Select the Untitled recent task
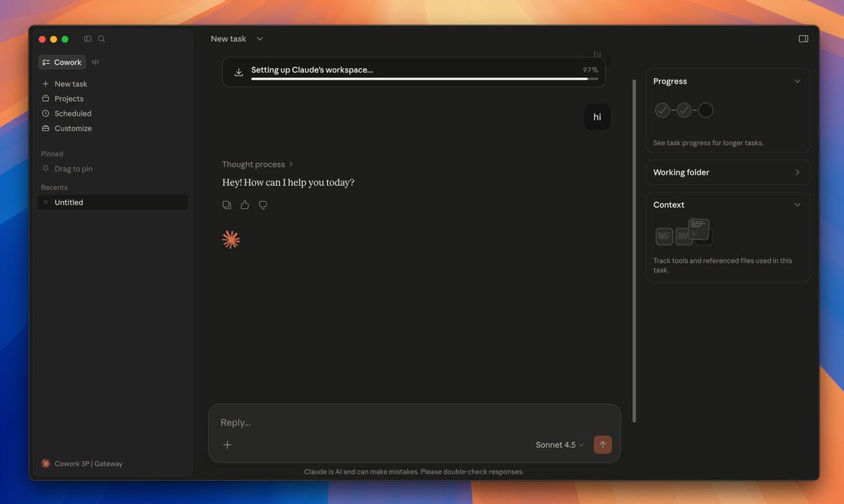Viewport: 844px width, 504px height. pos(113,202)
